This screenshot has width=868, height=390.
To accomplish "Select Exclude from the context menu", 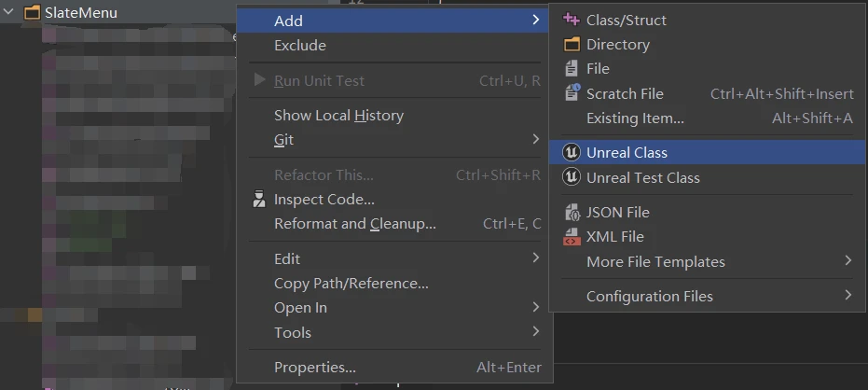I will click(x=300, y=46).
